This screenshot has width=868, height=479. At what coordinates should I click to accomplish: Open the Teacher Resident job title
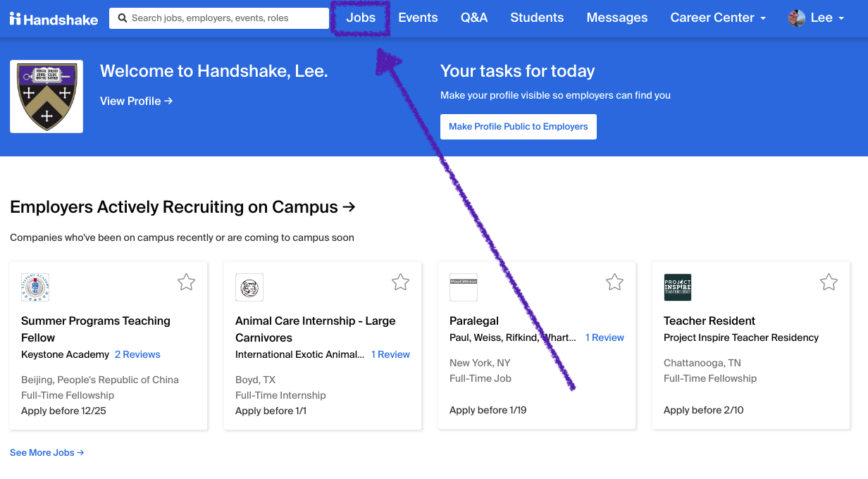709,321
